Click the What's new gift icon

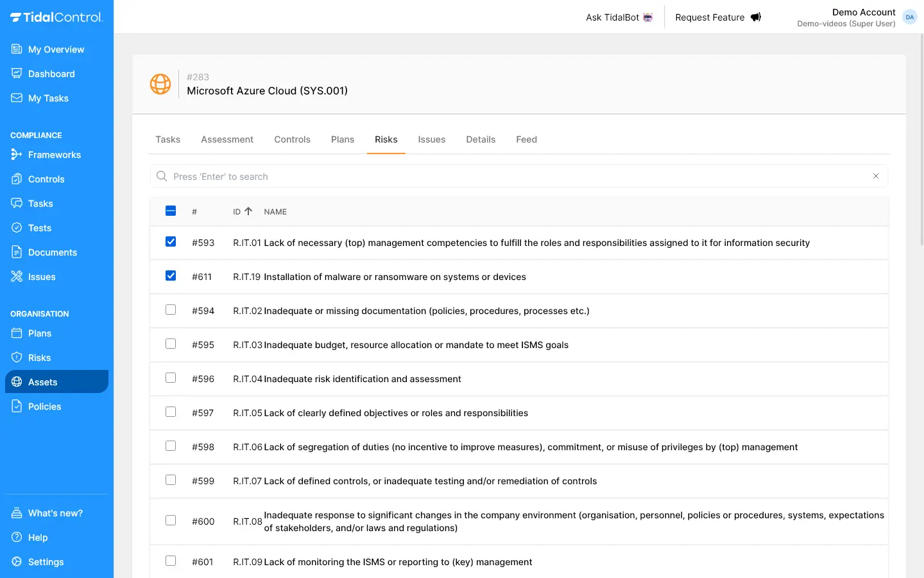pos(17,513)
